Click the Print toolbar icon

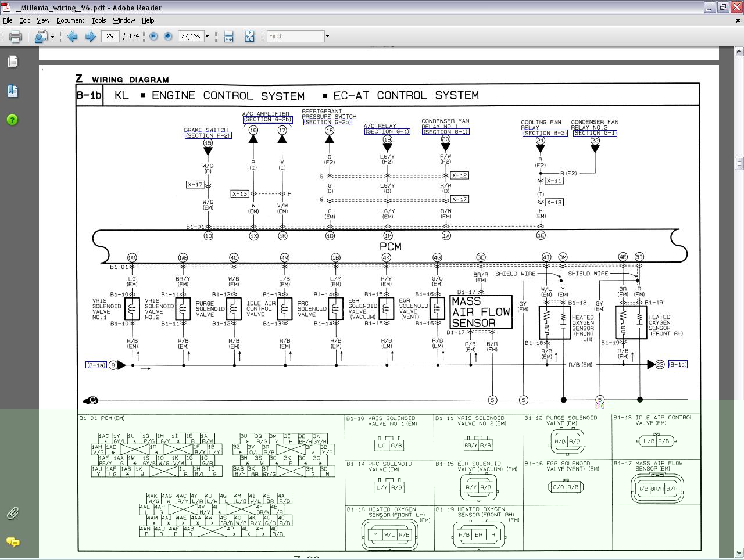(16, 37)
